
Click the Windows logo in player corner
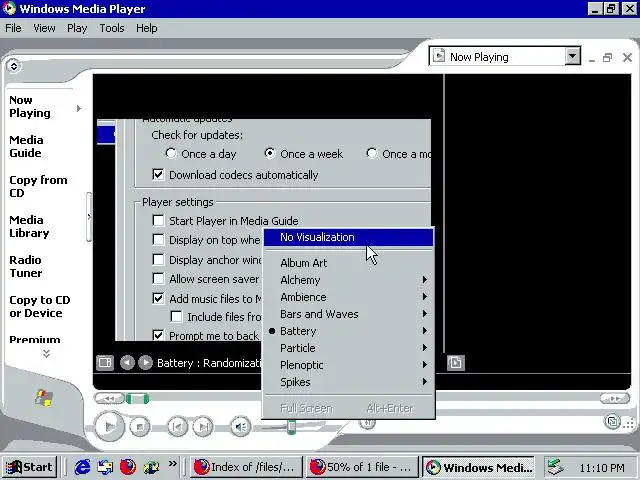[x=44, y=398]
